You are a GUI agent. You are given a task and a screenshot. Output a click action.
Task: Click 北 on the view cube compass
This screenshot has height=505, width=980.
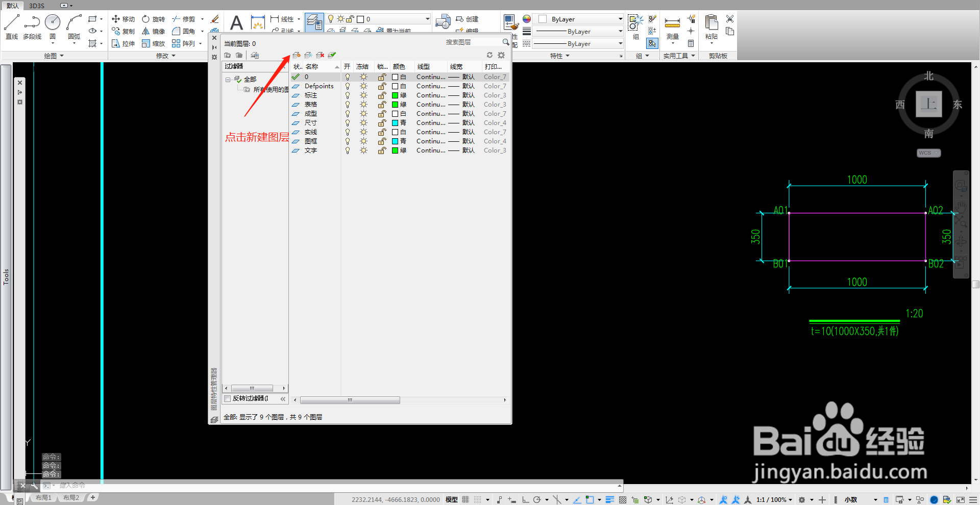[928, 76]
